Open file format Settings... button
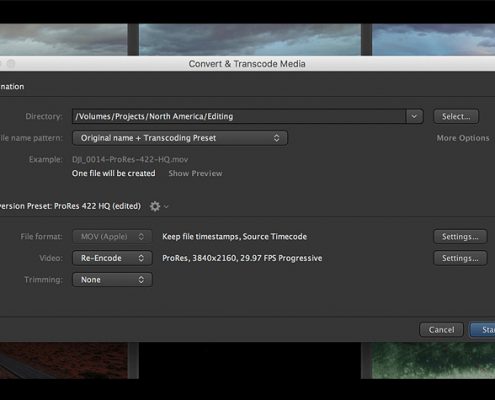Viewport: 495px width, 400px height. point(460,237)
